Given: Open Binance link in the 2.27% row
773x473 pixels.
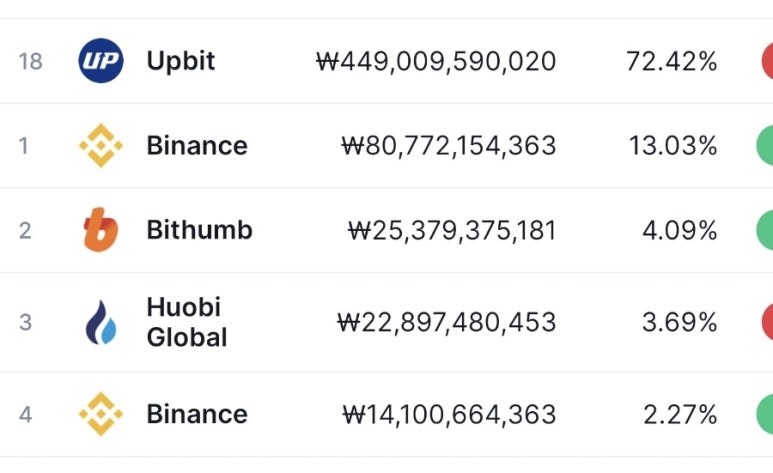Looking at the screenshot, I should pyautogui.click(x=197, y=414).
